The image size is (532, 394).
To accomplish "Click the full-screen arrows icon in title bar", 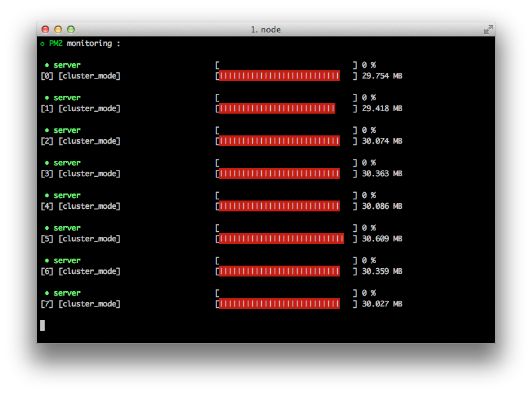I will point(488,29).
